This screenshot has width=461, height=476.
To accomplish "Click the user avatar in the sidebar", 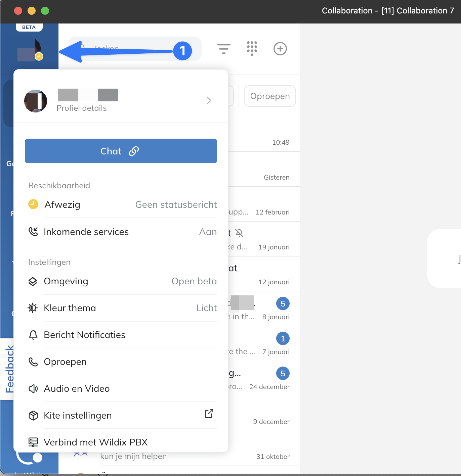I will [x=30, y=51].
